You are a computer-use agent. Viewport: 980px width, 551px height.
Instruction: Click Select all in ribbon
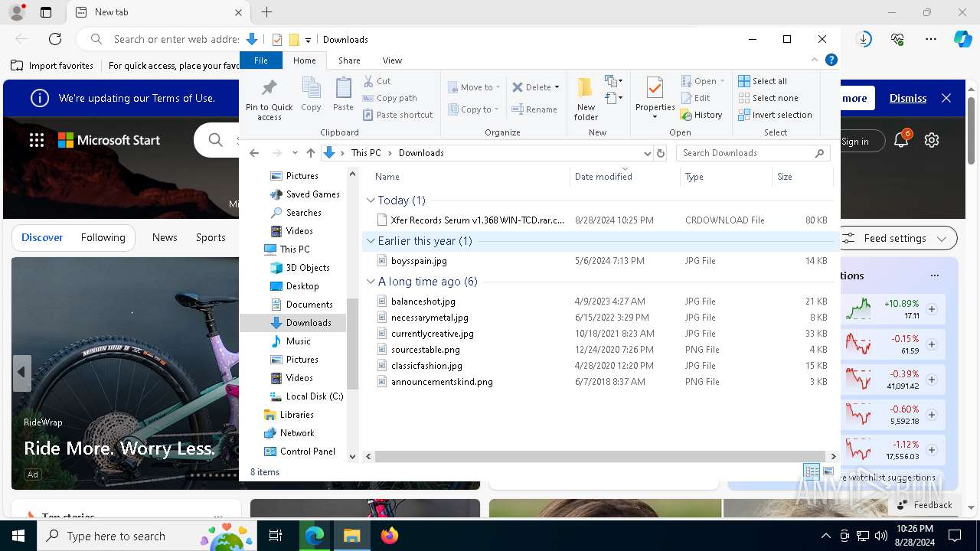click(x=763, y=81)
